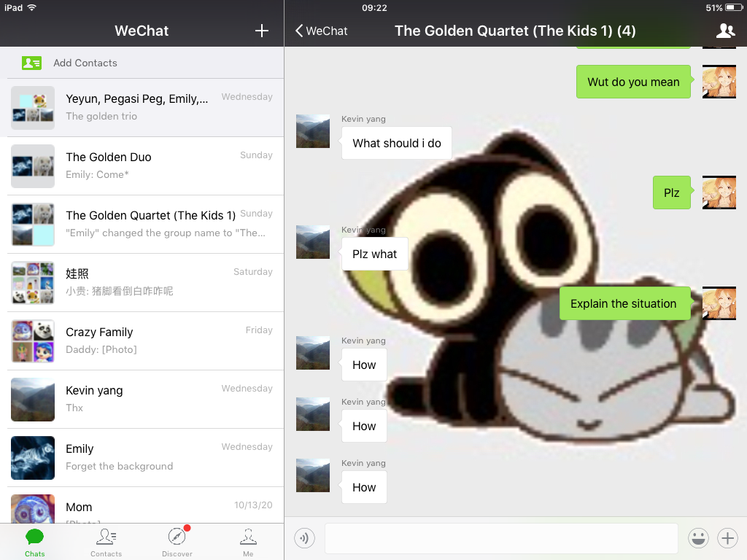
Task: Tap the plus attachment icon beside emoji
Action: [727, 538]
